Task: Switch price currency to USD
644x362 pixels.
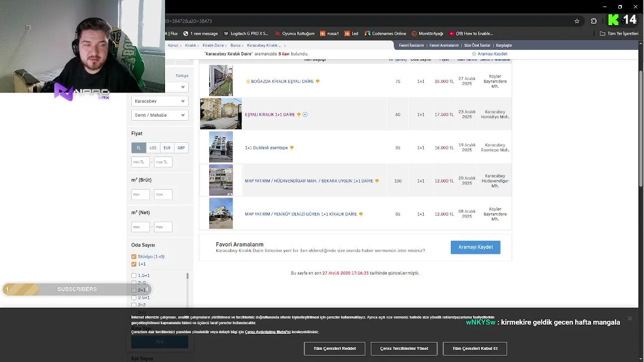Action: click(x=152, y=148)
